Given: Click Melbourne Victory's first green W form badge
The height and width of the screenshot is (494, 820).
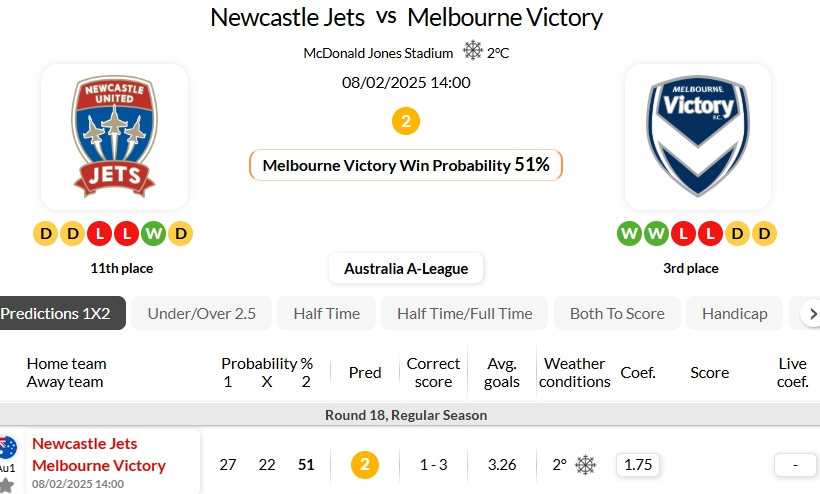Looking at the screenshot, I should 629,234.
